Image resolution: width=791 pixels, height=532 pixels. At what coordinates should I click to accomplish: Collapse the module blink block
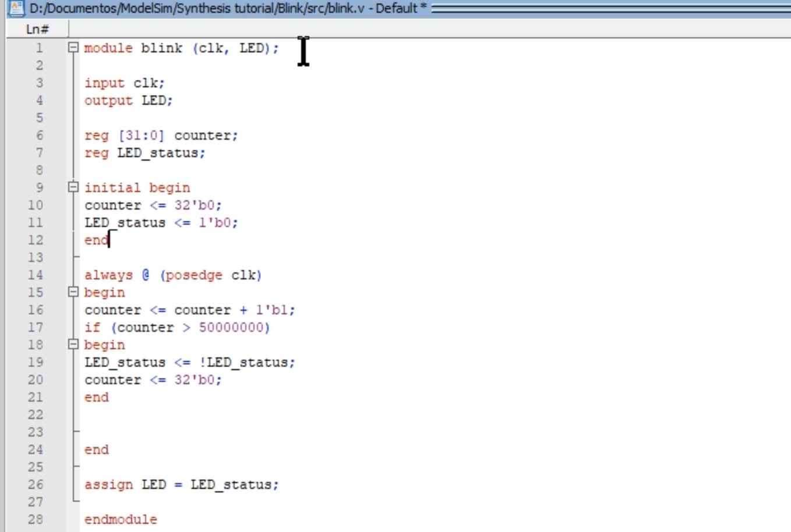73,48
